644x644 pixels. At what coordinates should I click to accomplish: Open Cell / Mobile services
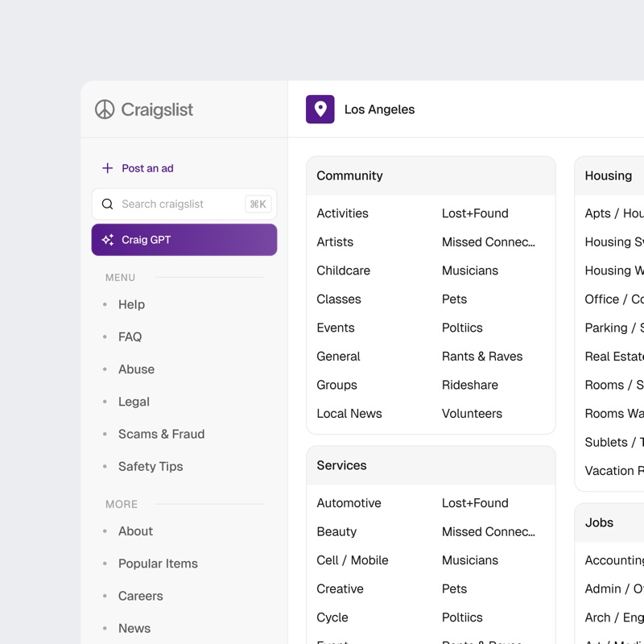point(353,560)
